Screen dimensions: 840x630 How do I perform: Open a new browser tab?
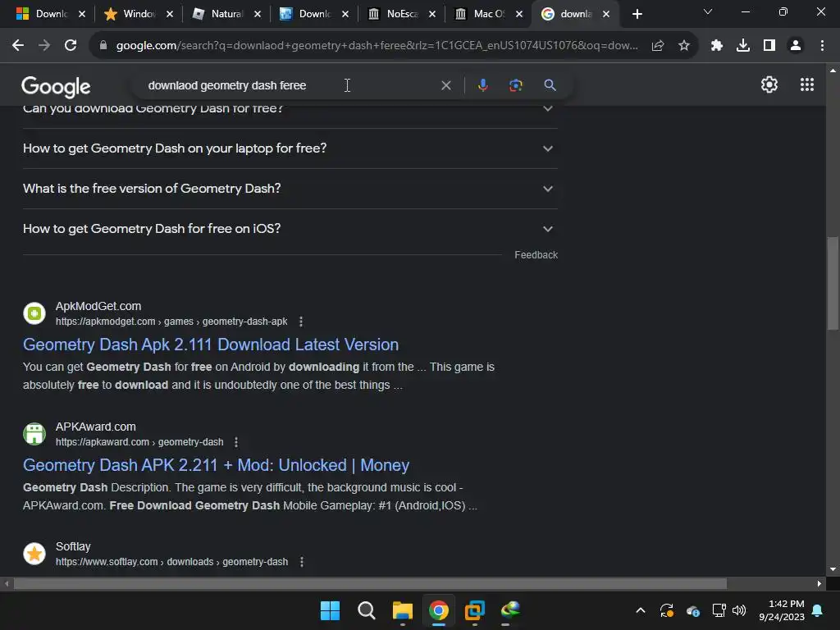click(x=637, y=14)
